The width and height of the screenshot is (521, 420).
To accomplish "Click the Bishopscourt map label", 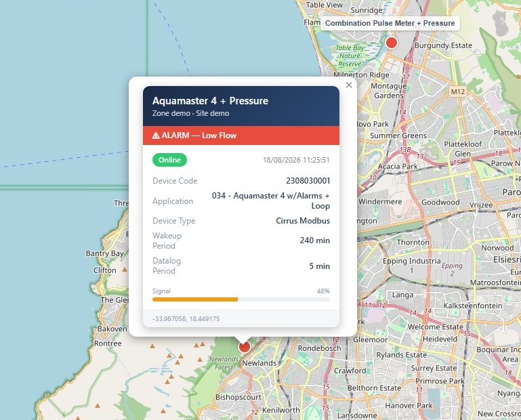I will point(238,397).
